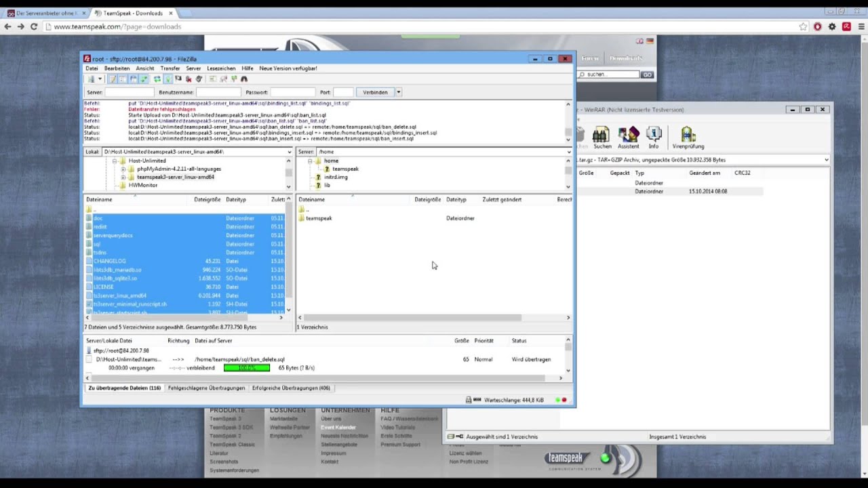Click the refresh file lists icon
868x488 pixels.
[157, 79]
